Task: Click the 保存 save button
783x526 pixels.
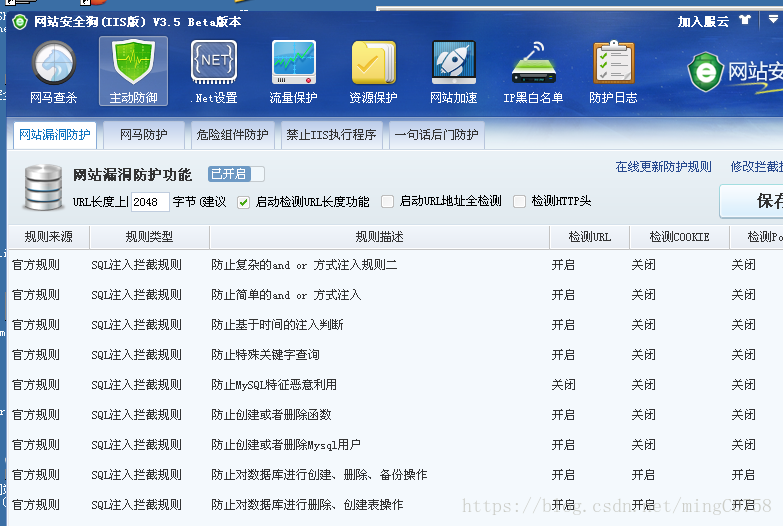Action: coord(752,201)
